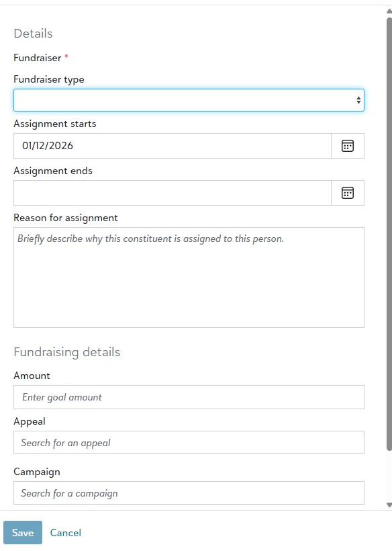Click the Assignment ends date field
The image size is (392, 551).
168,193
